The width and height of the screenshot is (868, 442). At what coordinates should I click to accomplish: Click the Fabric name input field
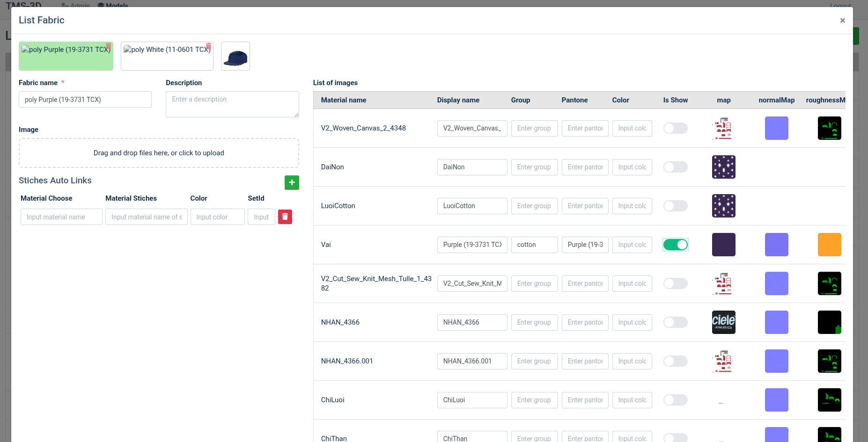pos(85,100)
